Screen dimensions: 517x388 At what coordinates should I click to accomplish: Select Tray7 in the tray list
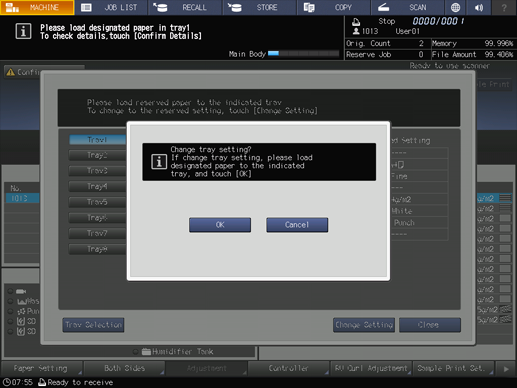tap(97, 233)
